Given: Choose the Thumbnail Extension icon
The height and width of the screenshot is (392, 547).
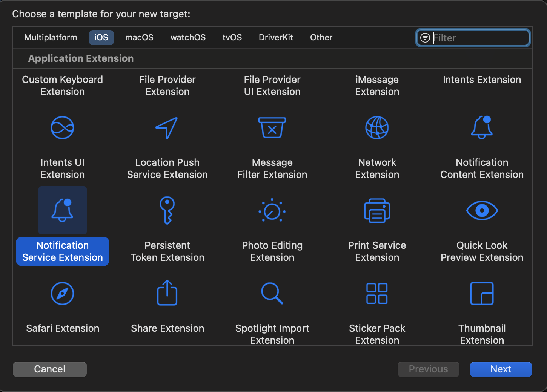Looking at the screenshot, I should pos(482,293).
